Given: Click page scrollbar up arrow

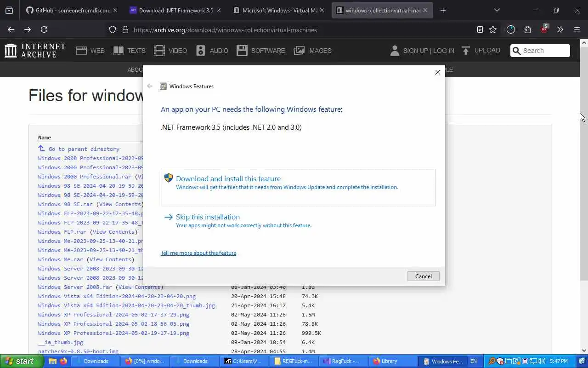Looking at the screenshot, I should click(584, 43).
